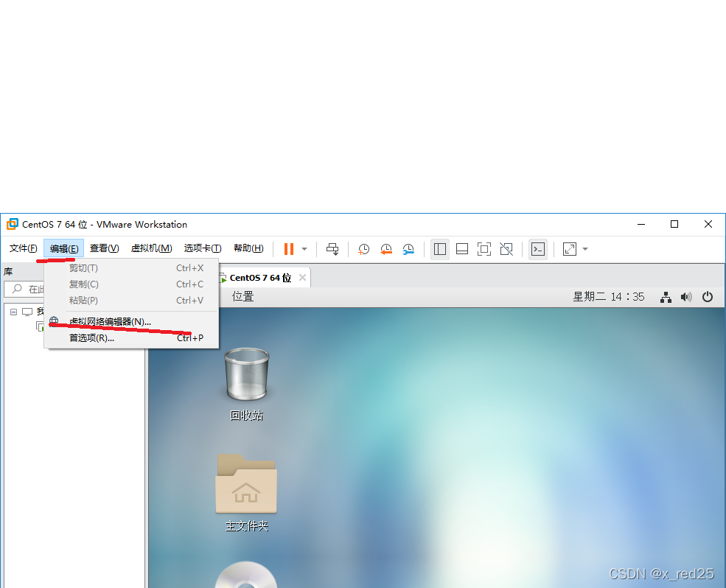Screen dimensions: 726x588
Task: Click the stretch guest display icon
Action: (570, 249)
